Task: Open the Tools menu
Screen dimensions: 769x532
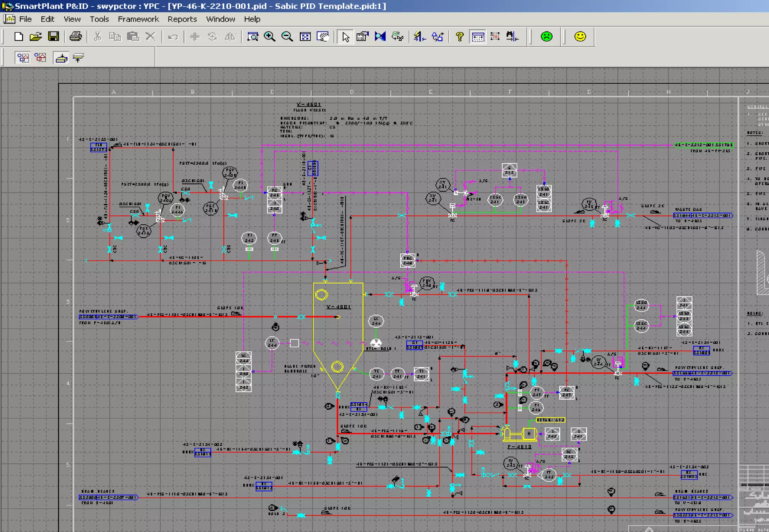Action: coord(99,19)
